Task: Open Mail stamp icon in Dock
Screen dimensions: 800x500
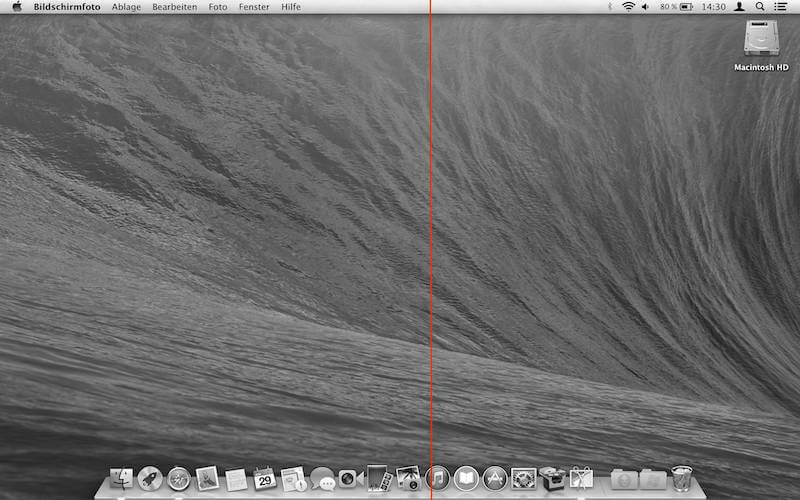Action: 207,479
